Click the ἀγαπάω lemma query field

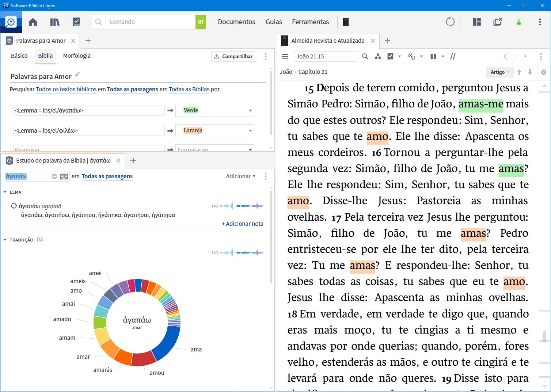point(89,110)
